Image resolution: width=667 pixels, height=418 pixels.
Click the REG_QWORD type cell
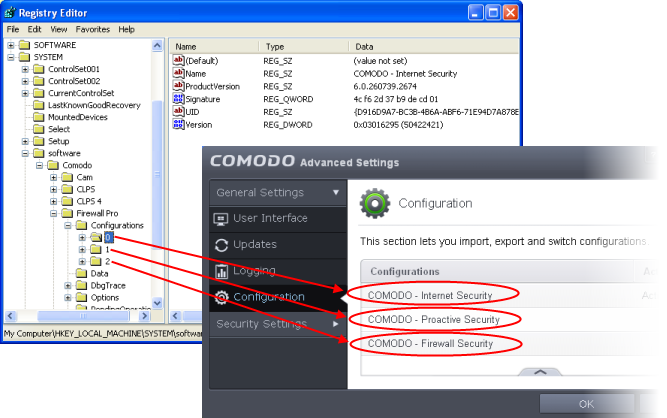tap(288, 99)
